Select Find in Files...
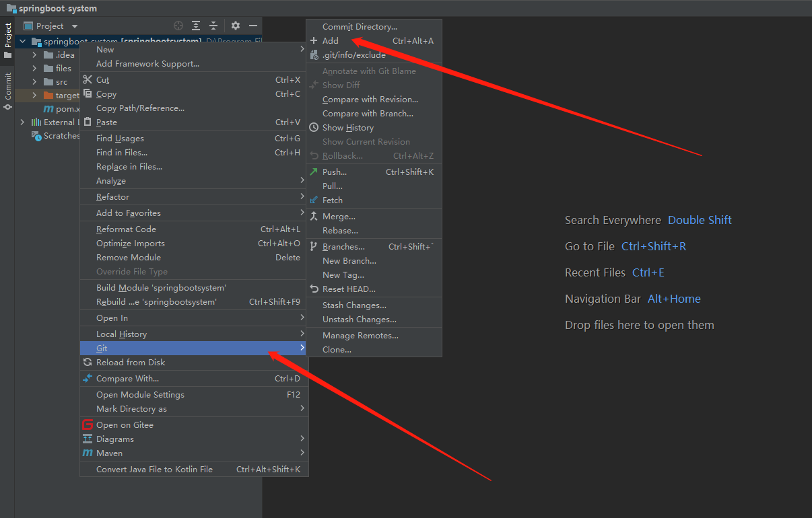Viewport: 812px width, 518px height. 194,153
